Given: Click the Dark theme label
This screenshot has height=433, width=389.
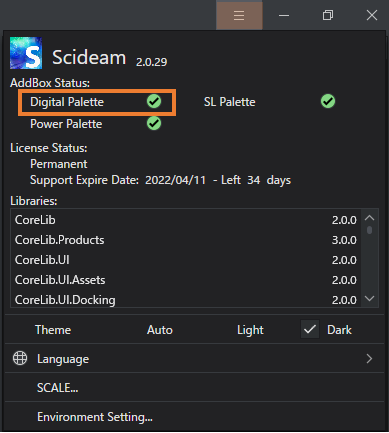Looking at the screenshot, I should tap(339, 330).
